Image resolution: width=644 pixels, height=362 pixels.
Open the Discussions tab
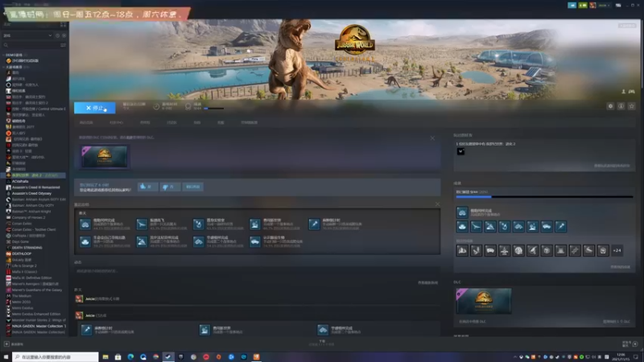tap(171, 122)
